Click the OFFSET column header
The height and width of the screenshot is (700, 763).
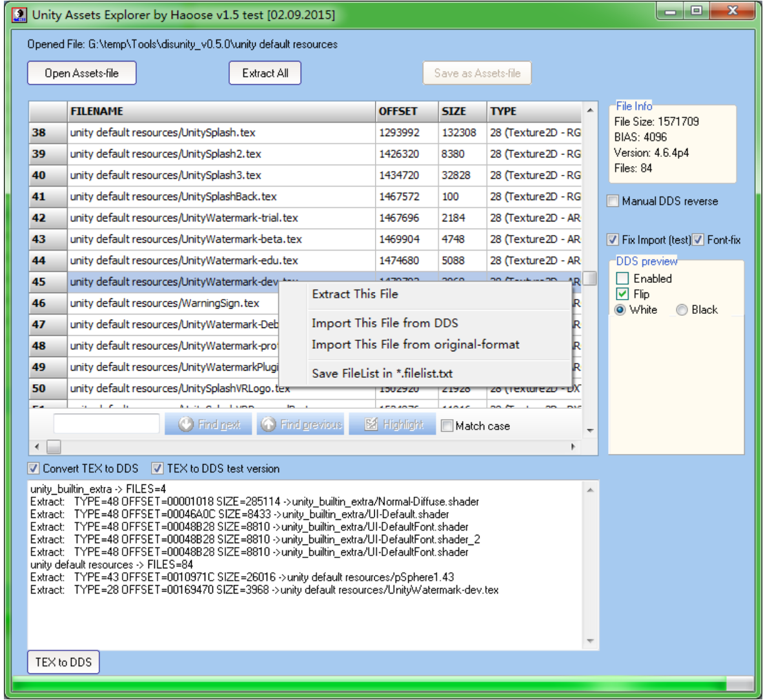tap(407, 112)
